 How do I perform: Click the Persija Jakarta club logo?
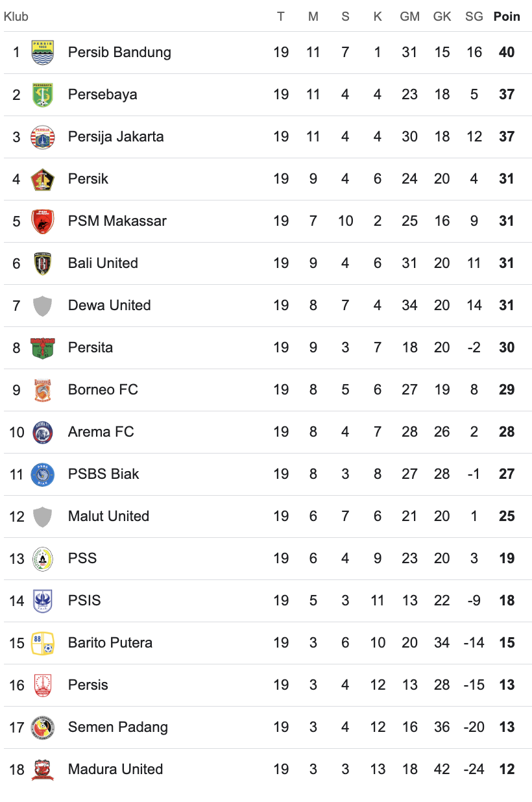coord(43,137)
